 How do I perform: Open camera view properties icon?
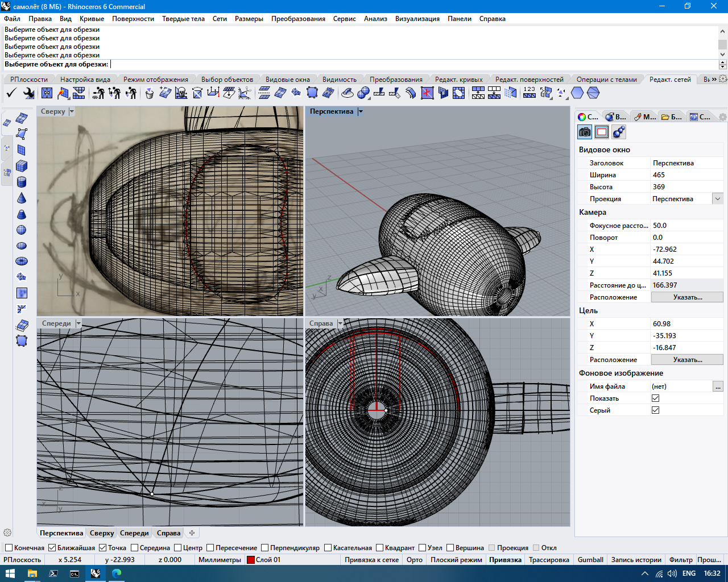(x=585, y=132)
